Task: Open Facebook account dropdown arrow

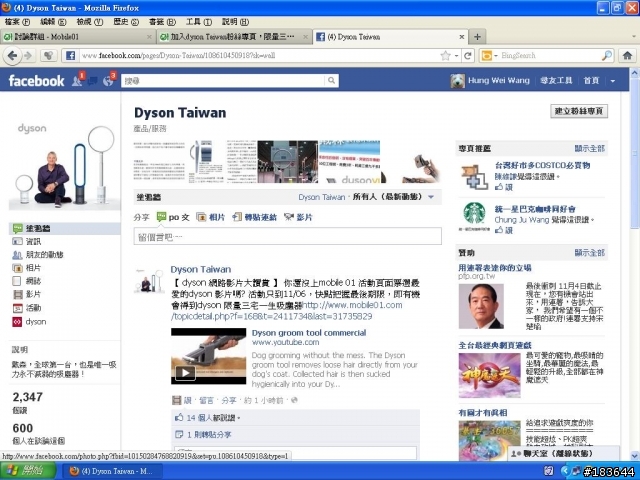Action: tap(613, 81)
